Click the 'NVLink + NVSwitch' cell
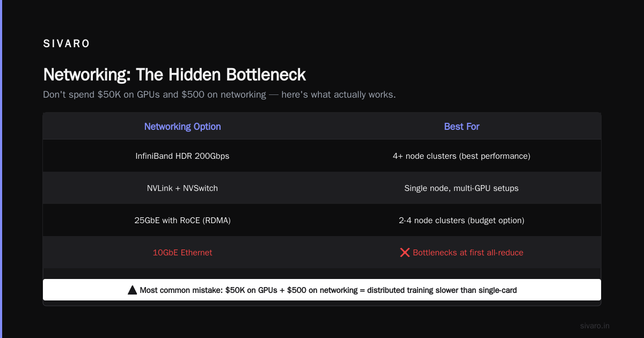The width and height of the screenshot is (644, 338). click(x=182, y=188)
